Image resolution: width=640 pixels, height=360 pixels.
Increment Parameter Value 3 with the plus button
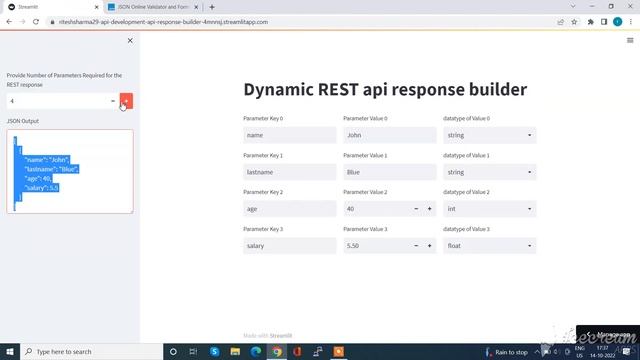click(x=429, y=246)
